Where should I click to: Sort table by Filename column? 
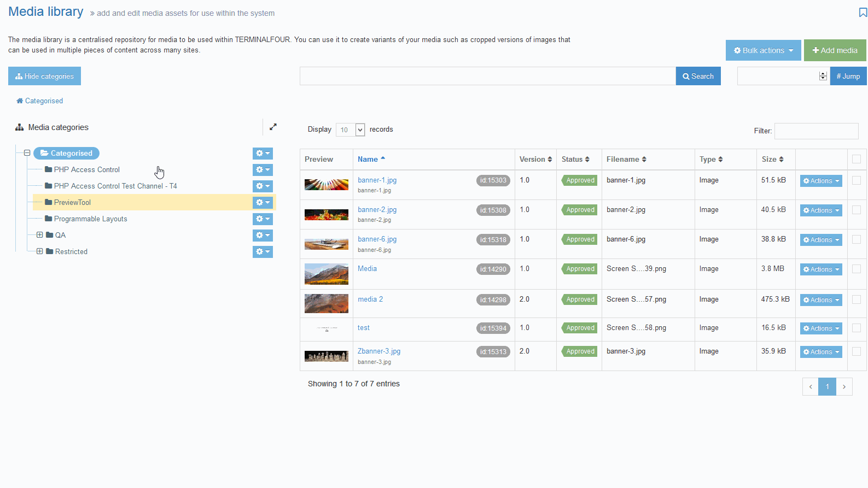coord(648,159)
